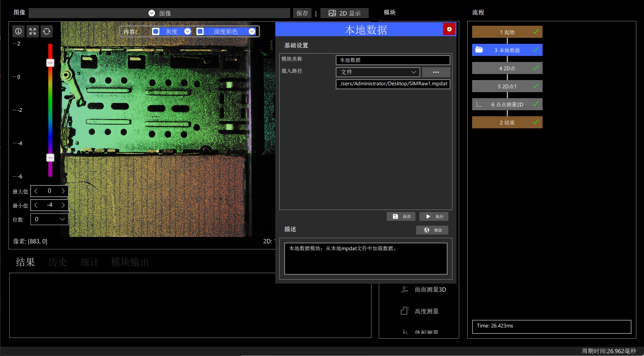Increase the 最大值 value with right arrow
Screen dimensions: 644x356
63,191
